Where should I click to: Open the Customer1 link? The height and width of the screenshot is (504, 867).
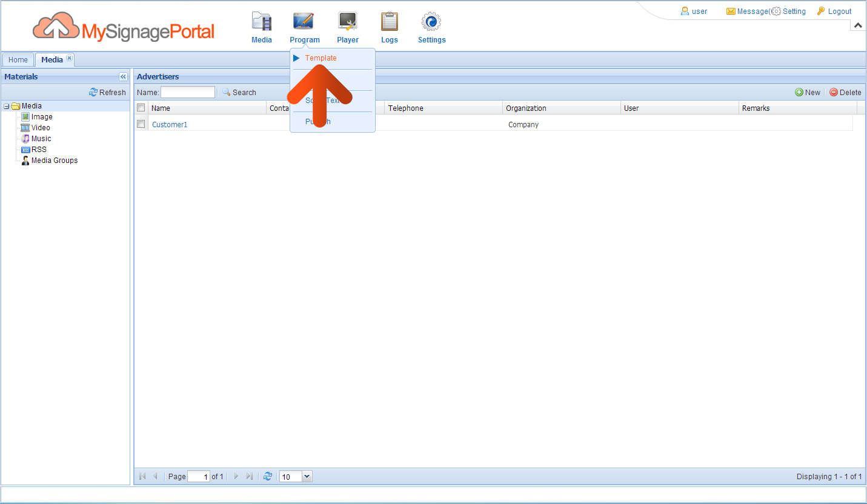170,125
